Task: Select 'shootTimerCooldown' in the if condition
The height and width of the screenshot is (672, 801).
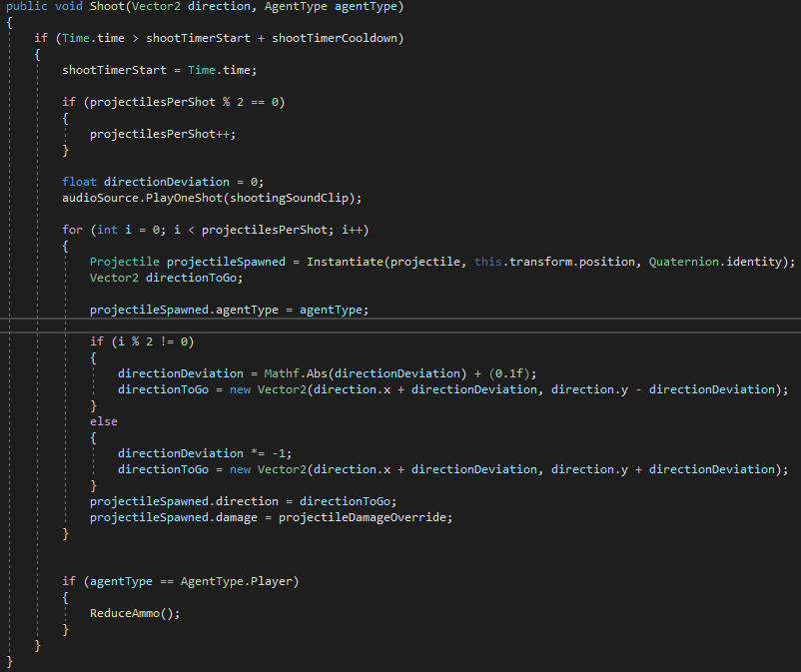Action: pyautogui.click(x=335, y=38)
